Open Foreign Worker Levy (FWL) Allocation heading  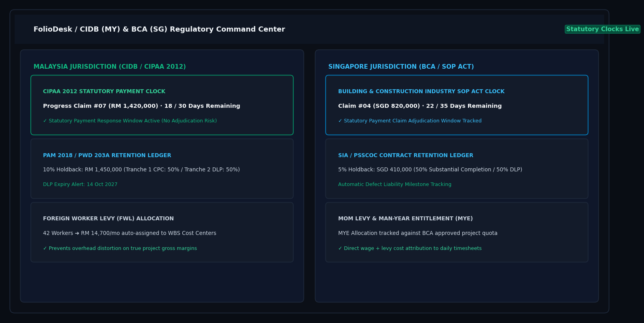(x=109, y=219)
